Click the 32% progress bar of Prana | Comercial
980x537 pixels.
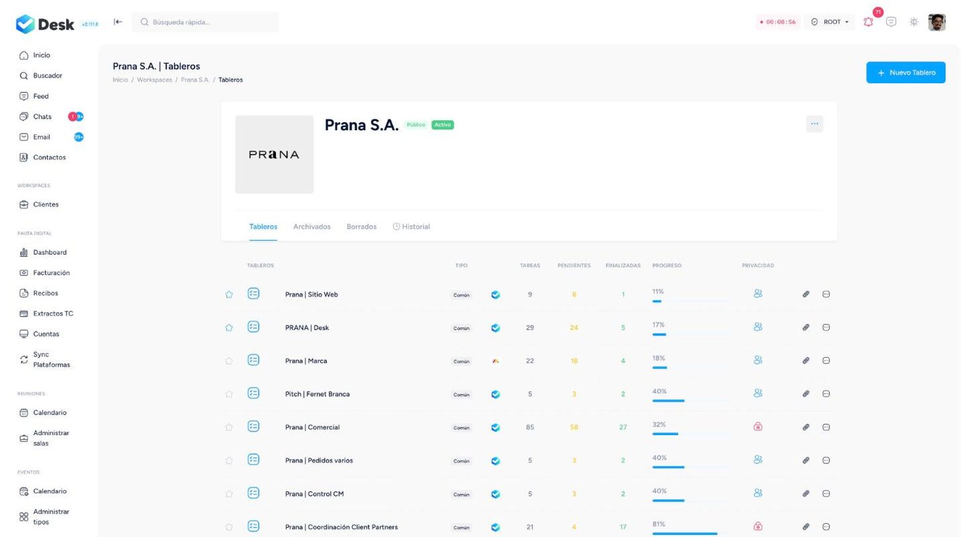tap(691, 434)
